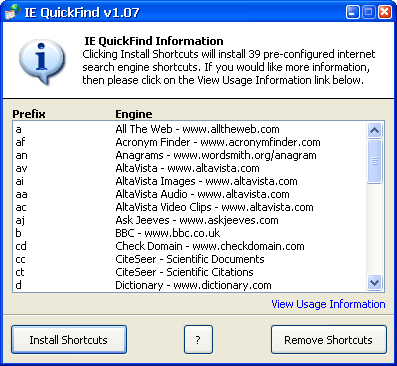Click the Engine column header
397x366 pixels.
(x=134, y=114)
